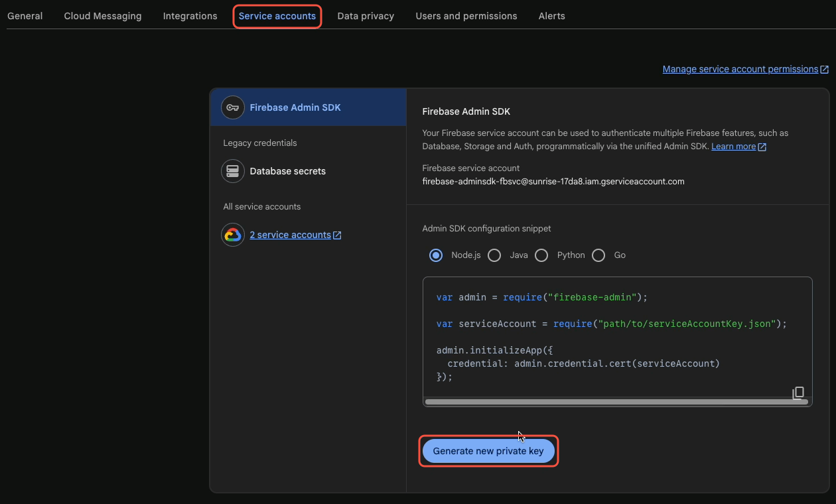Copy the configuration snippet with copy icon
This screenshot has height=504, width=836.
(x=798, y=393)
